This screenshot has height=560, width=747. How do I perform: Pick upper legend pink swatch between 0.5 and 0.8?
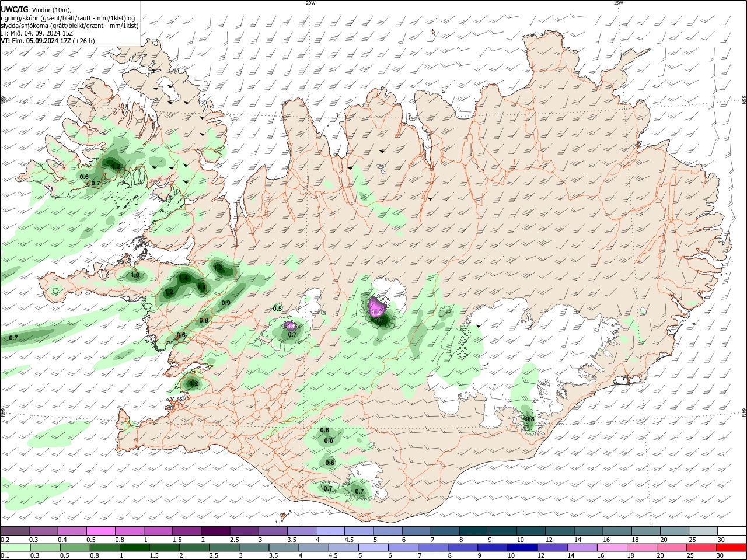[x=100, y=531]
